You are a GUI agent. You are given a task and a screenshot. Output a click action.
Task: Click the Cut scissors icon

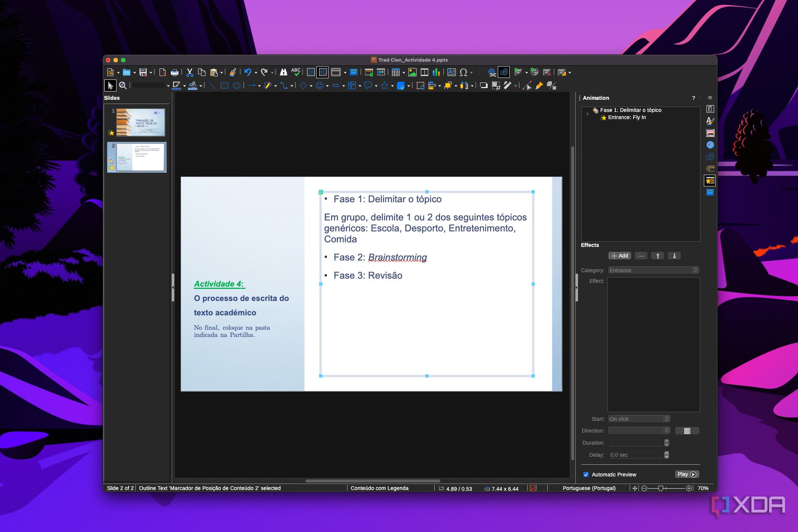click(x=190, y=72)
